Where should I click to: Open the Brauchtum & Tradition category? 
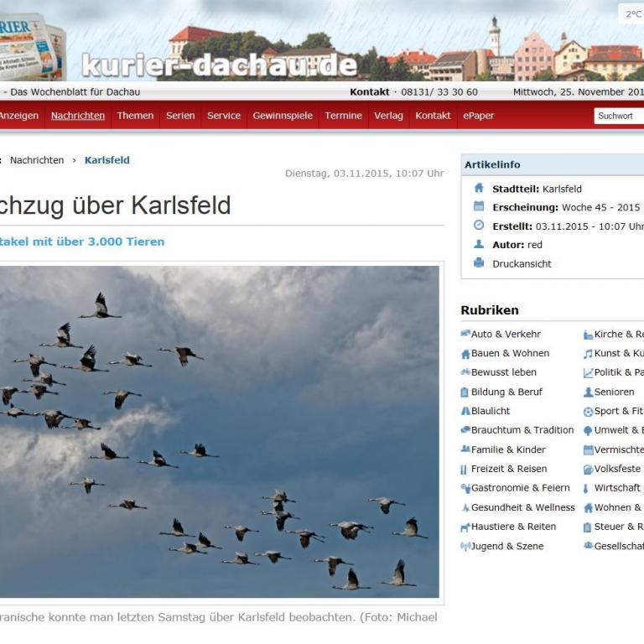pyautogui.click(x=522, y=430)
